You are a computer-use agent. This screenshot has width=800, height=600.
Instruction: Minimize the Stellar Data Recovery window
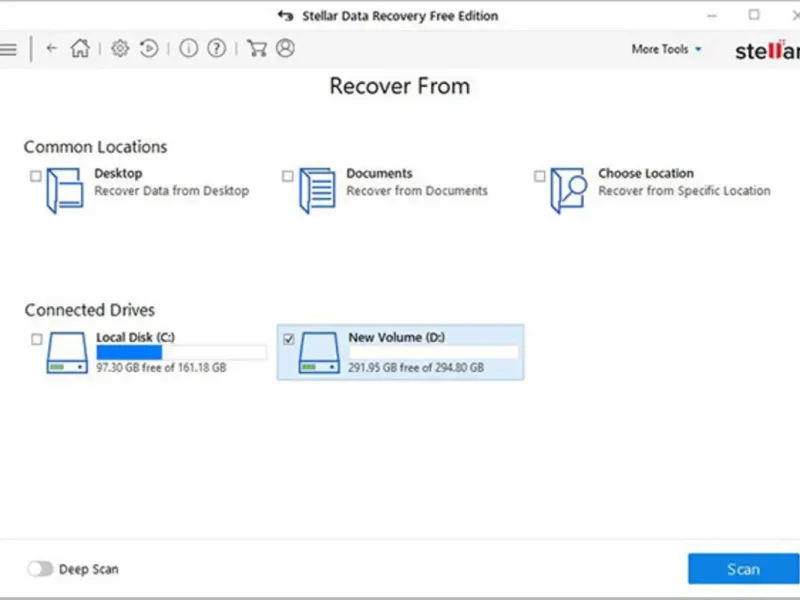tap(712, 16)
